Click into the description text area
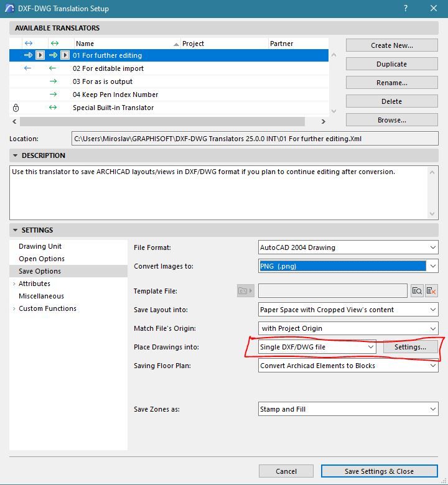The width and height of the screenshot is (448, 485). 218,193
